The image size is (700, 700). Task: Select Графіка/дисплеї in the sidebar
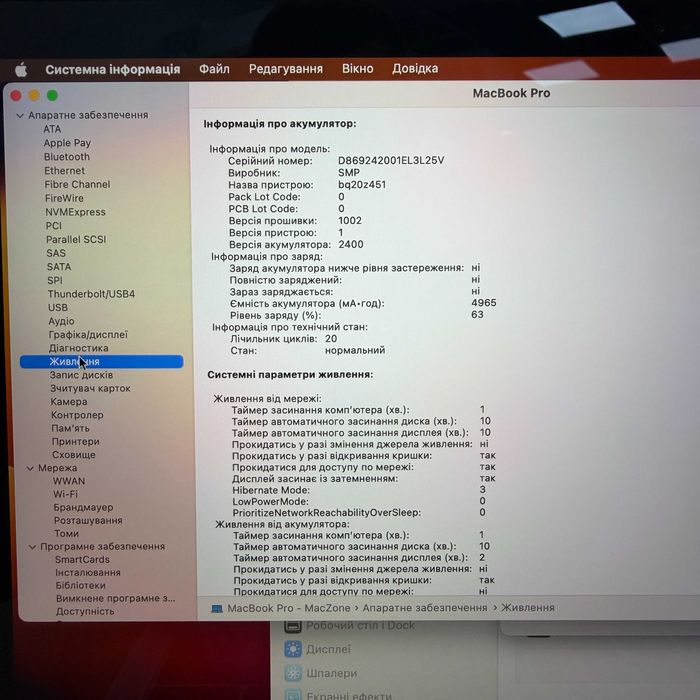point(88,335)
